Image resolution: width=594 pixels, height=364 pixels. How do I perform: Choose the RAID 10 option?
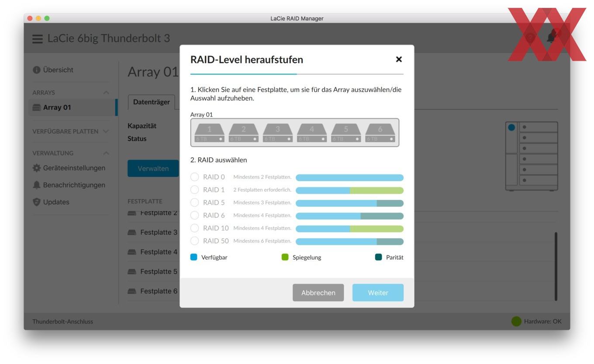(195, 228)
